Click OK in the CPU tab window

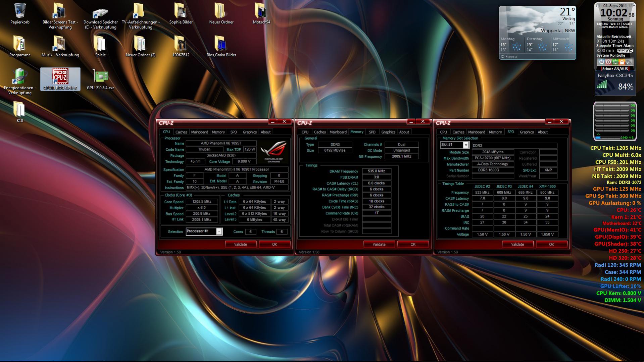coord(275,244)
